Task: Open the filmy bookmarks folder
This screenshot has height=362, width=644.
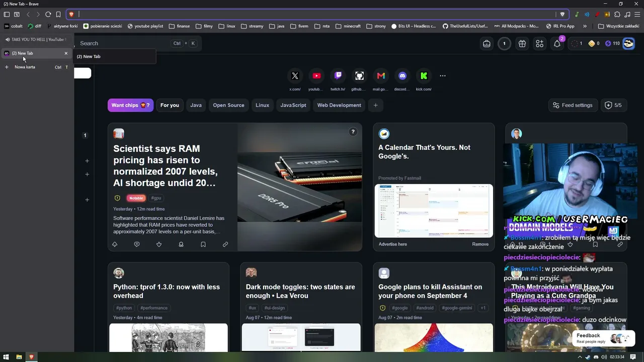Action: coord(204,26)
